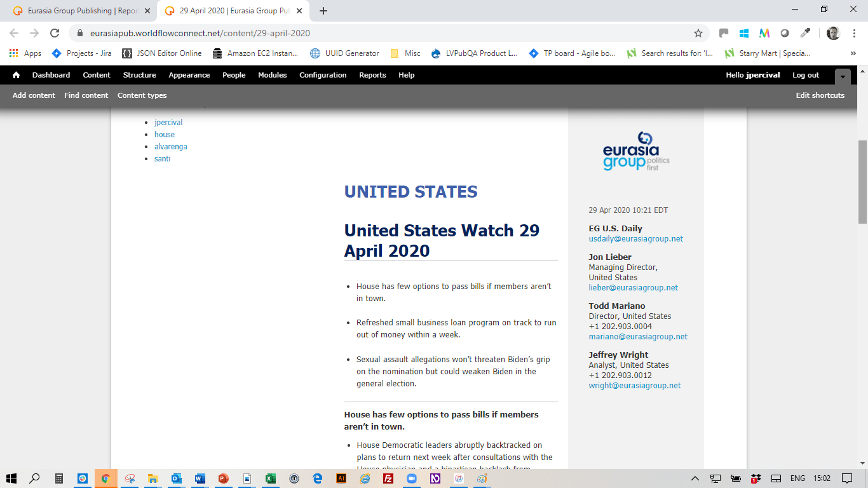Show hidden system tray icons
868x488 pixels.
click(x=696, y=478)
